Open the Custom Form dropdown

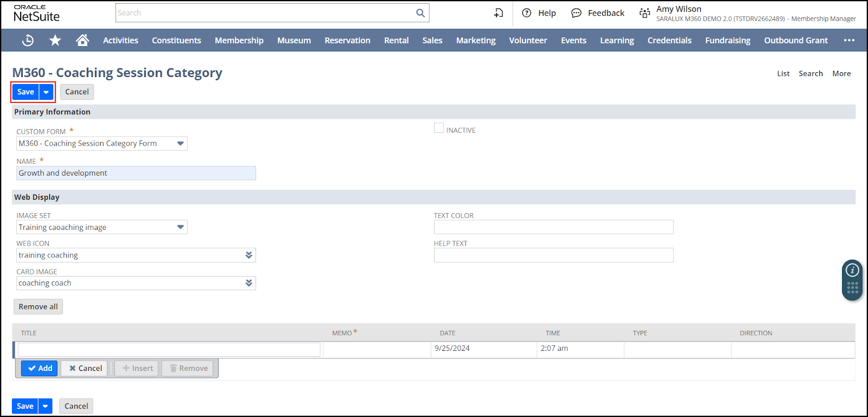(x=180, y=144)
